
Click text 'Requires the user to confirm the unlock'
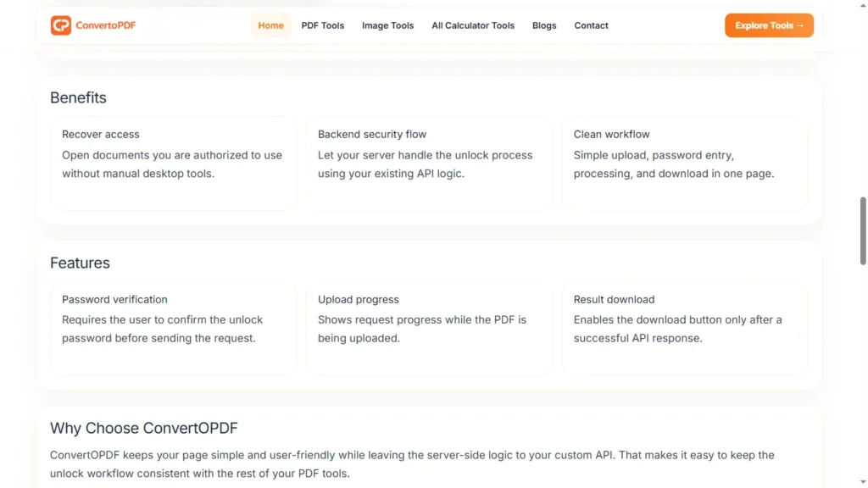pyautogui.click(x=162, y=319)
